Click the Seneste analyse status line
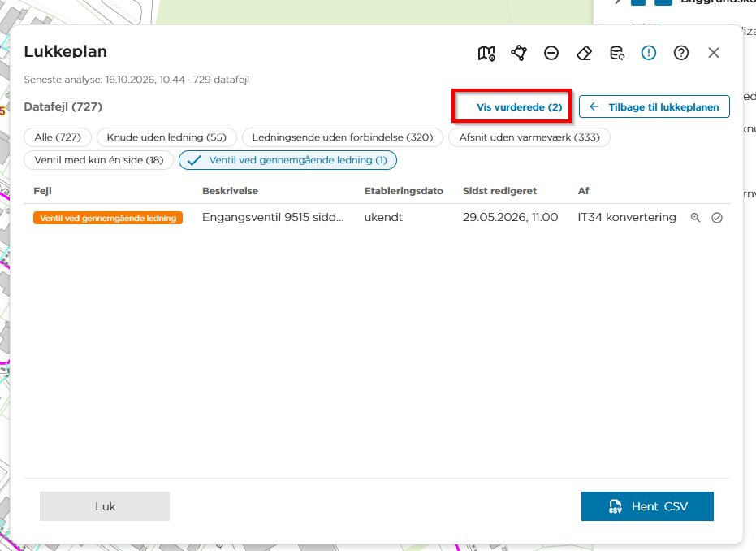 tap(136, 80)
